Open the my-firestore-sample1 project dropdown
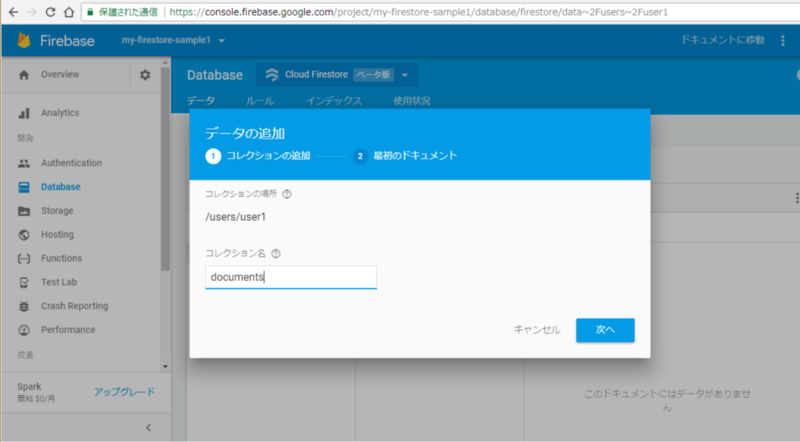This screenshot has height=442, width=800. click(173, 40)
